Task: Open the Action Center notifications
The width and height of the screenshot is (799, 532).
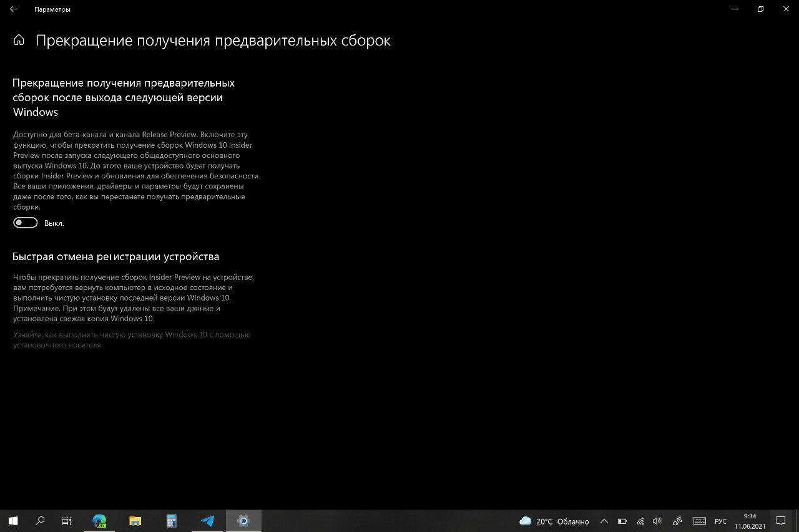Action: pyautogui.click(x=780, y=521)
